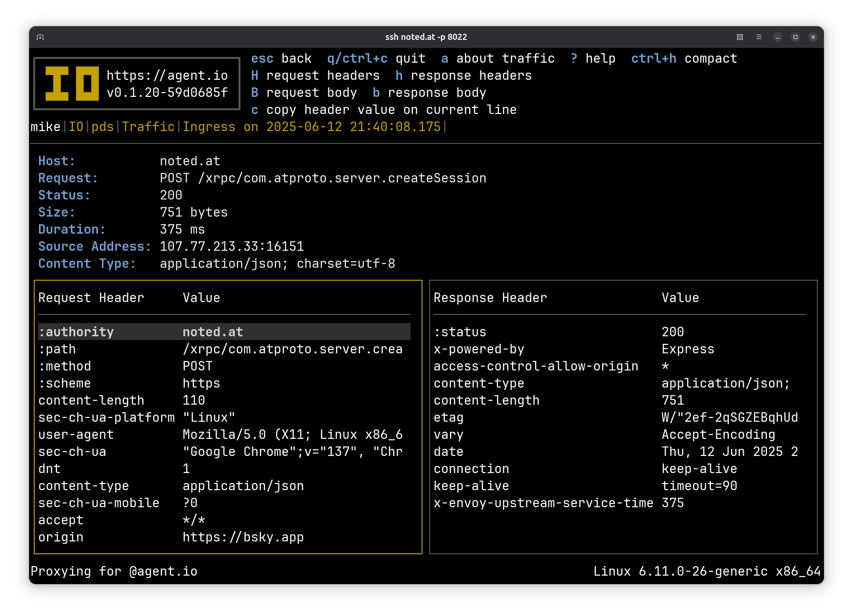The height and width of the screenshot is (616, 853).
Task: Select the vary Accept-Encoding response row
Action: click(620, 435)
